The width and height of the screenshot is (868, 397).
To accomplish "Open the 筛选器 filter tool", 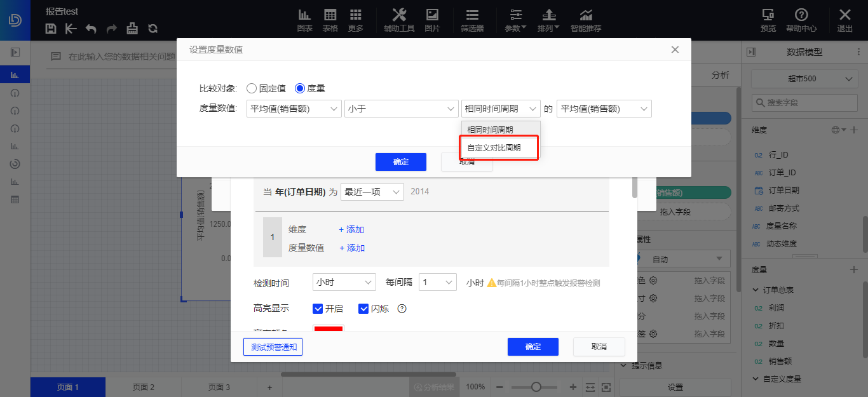I will (472, 20).
